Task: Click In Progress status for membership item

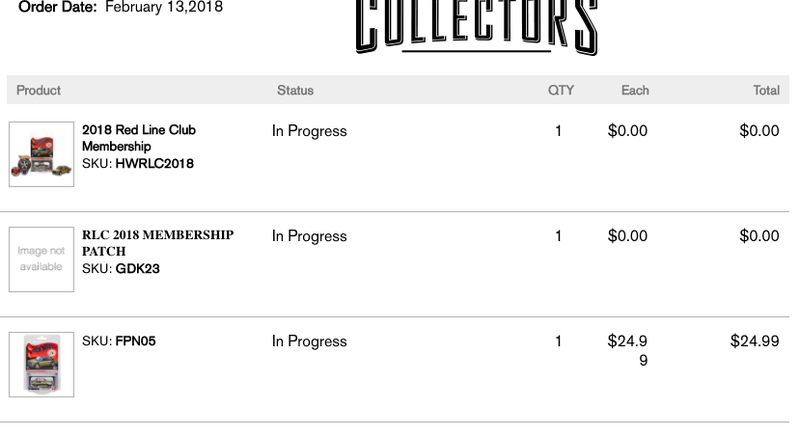Action: [x=309, y=131]
